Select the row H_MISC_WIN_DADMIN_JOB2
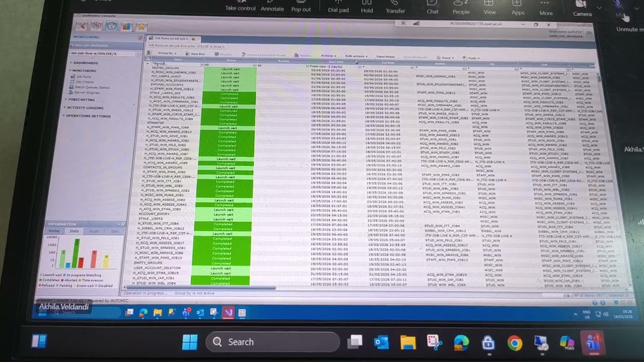 [174, 72]
